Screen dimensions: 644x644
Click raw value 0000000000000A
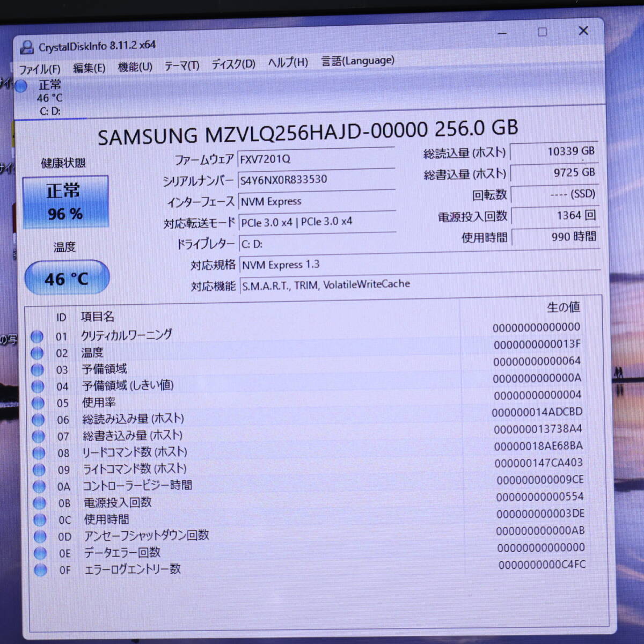(537, 378)
